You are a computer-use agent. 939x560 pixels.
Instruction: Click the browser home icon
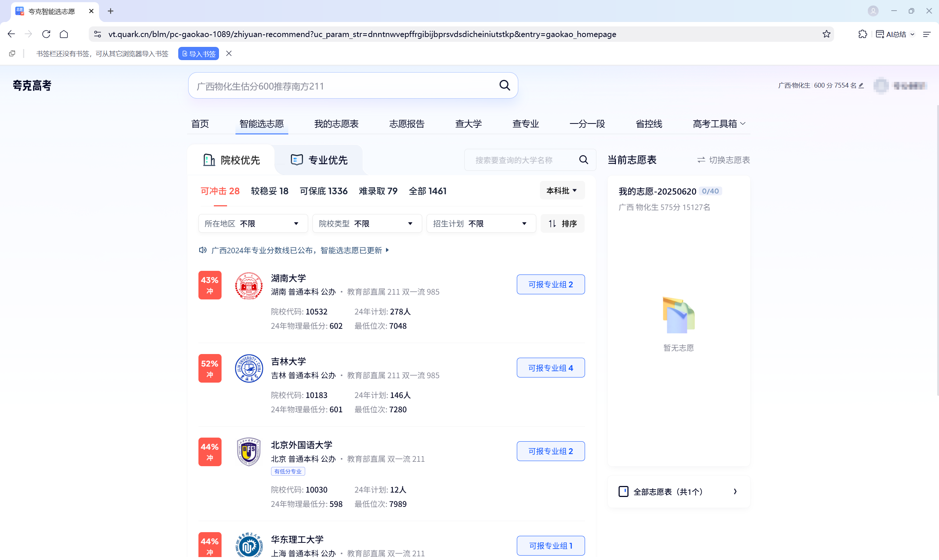point(63,34)
